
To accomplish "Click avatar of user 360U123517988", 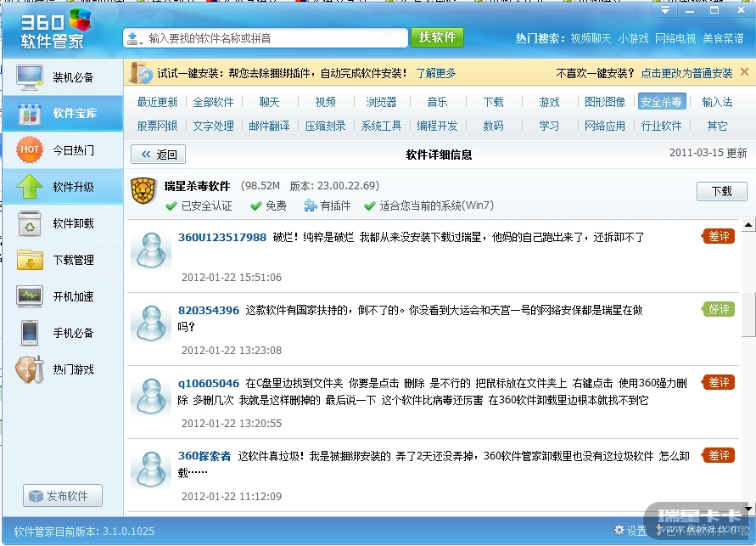I will [151, 250].
